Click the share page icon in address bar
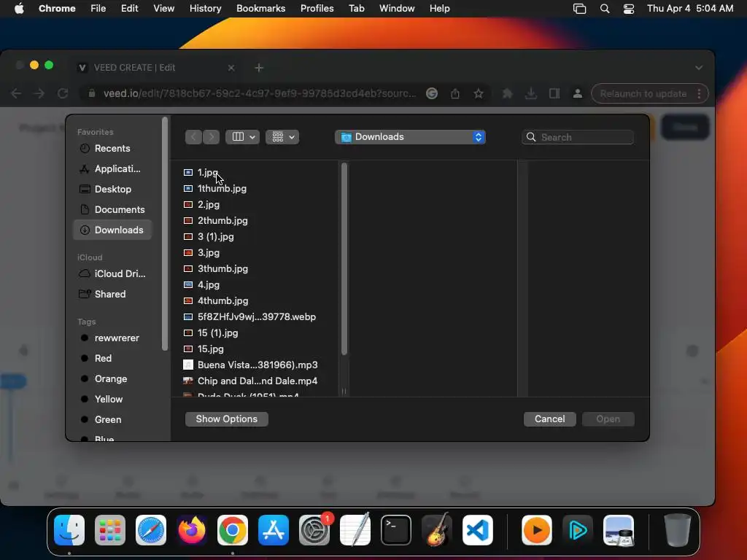Image resolution: width=747 pixels, height=560 pixels. (x=455, y=93)
